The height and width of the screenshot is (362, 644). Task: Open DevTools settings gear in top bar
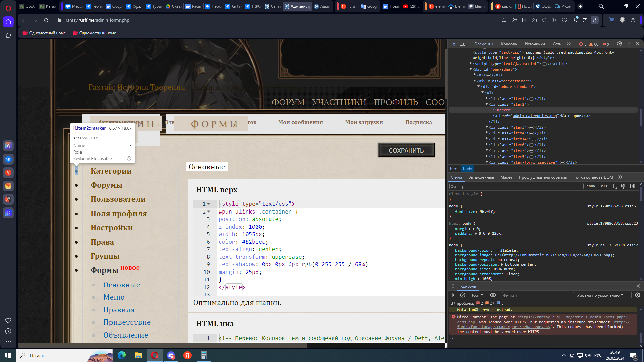point(620,44)
